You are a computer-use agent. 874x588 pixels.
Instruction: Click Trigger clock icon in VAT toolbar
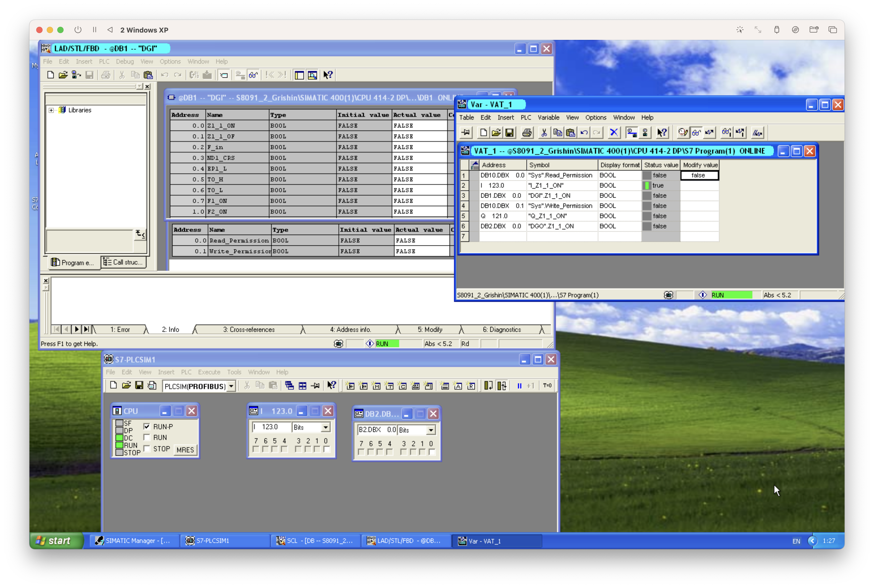coord(683,132)
